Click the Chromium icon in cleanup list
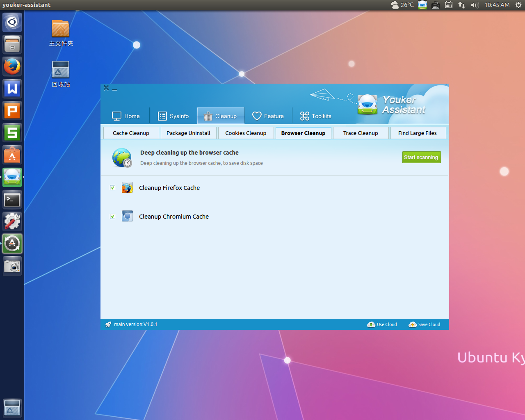This screenshot has width=525, height=420. click(x=127, y=217)
